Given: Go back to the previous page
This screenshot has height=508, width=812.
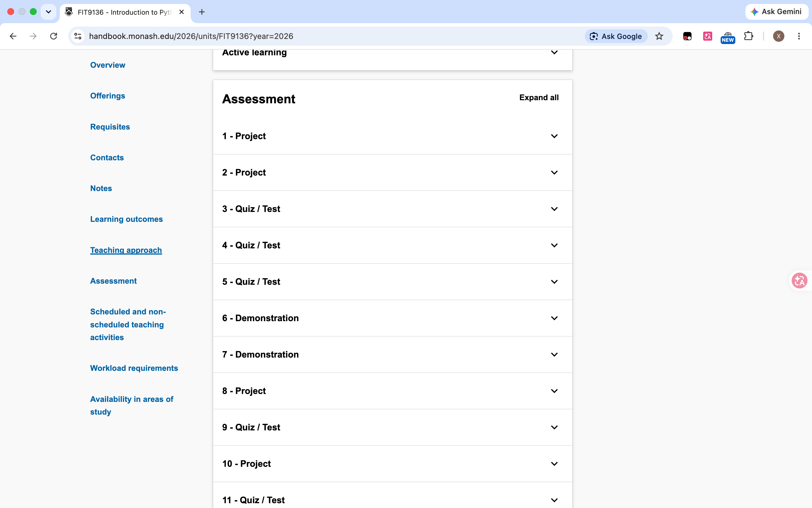Looking at the screenshot, I should tap(13, 36).
